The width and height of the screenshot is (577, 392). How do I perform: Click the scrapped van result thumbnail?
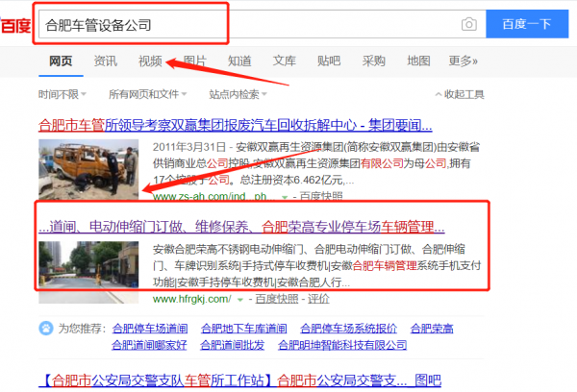pyautogui.click(x=89, y=166)
